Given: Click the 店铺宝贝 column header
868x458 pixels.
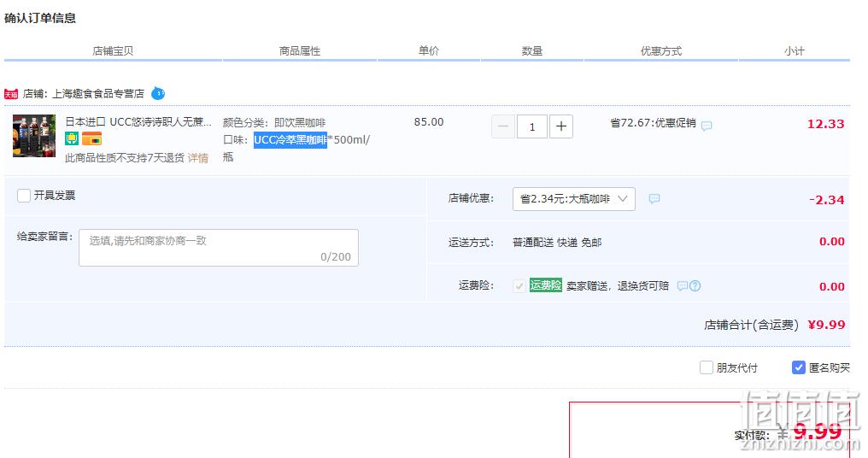Looking at the screenshot, I should (113, 51).
